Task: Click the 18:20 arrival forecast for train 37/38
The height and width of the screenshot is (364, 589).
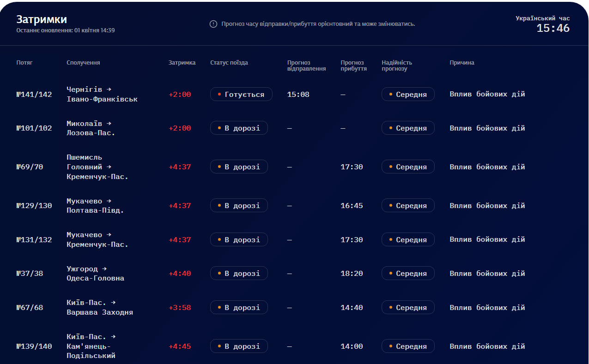Action: pyautogui.click(x=352, y=274)
